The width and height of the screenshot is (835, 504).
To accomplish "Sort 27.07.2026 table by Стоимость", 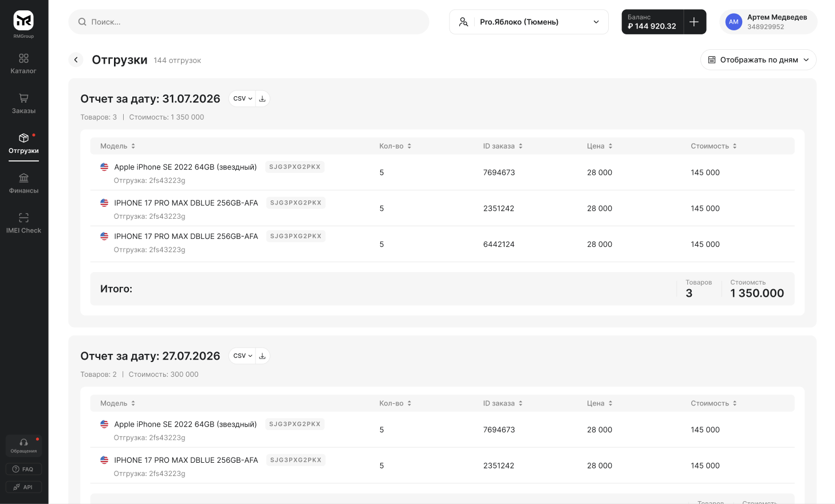I will (714, 403).
